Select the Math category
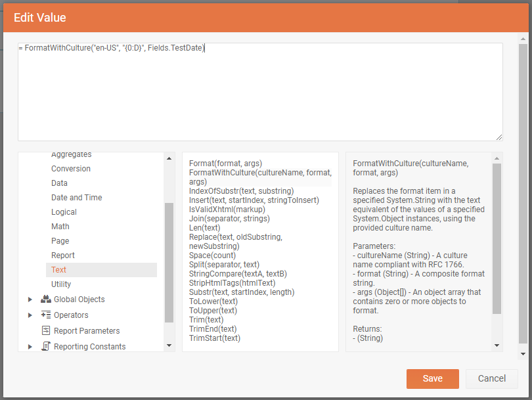 pos(60,227)
